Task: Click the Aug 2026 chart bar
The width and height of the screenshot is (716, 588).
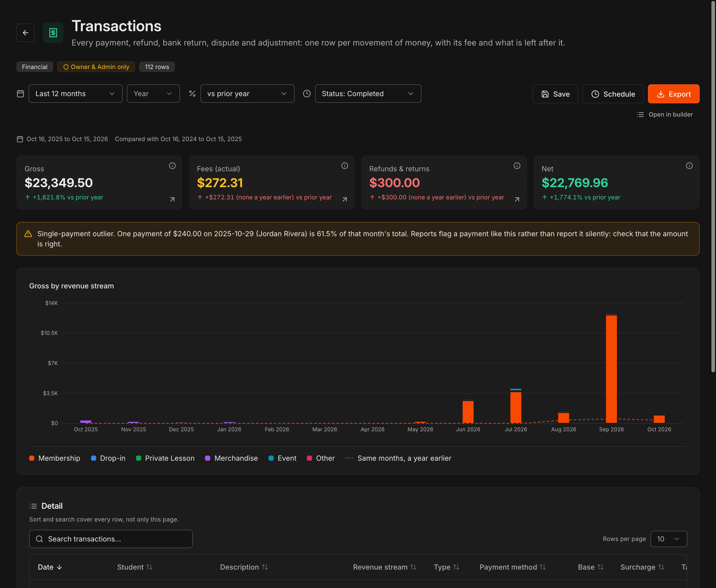Action: [x=564, y=418]
